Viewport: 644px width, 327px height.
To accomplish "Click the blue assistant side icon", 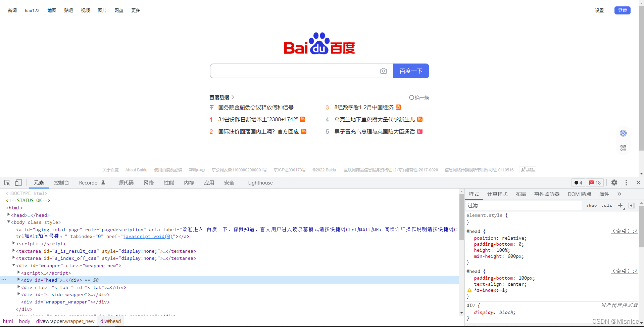I will [x=623, y=133].
